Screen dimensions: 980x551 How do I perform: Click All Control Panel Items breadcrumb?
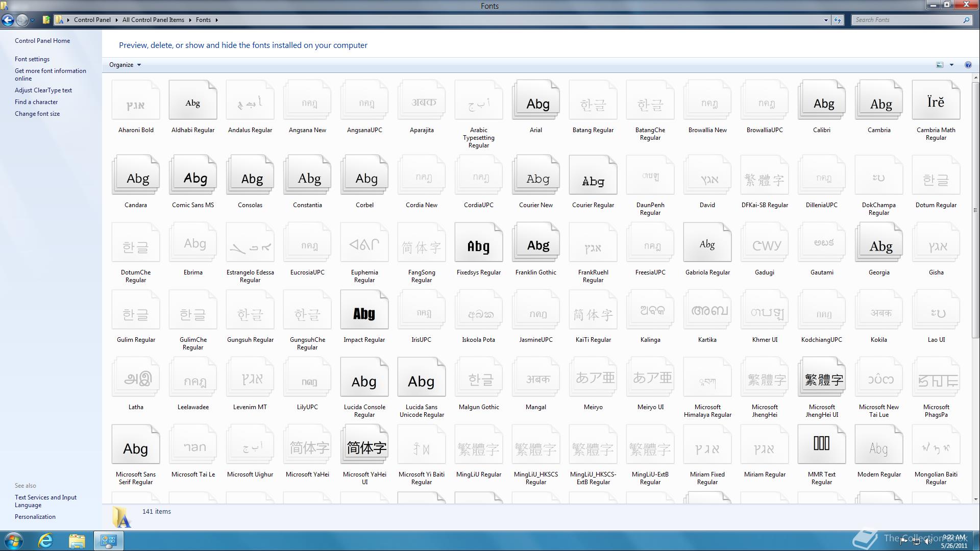point(153,20)
